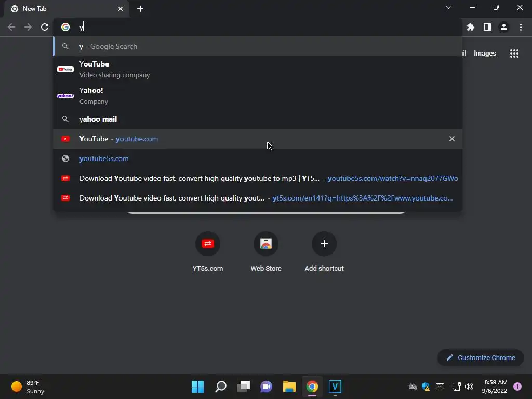Open the YouTube - youtube.com suggestion
The height and width of the screenshot is (399, 532).
[258, 139]
